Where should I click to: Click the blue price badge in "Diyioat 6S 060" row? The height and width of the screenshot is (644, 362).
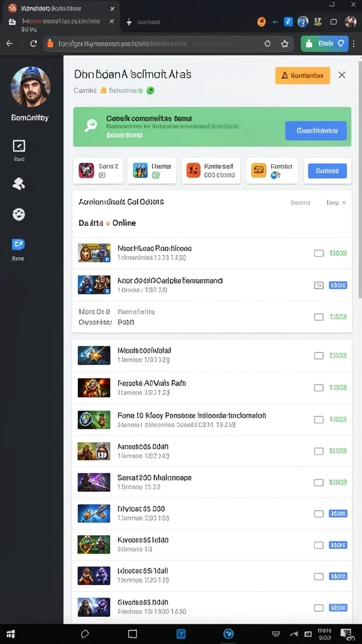(338, 513)
